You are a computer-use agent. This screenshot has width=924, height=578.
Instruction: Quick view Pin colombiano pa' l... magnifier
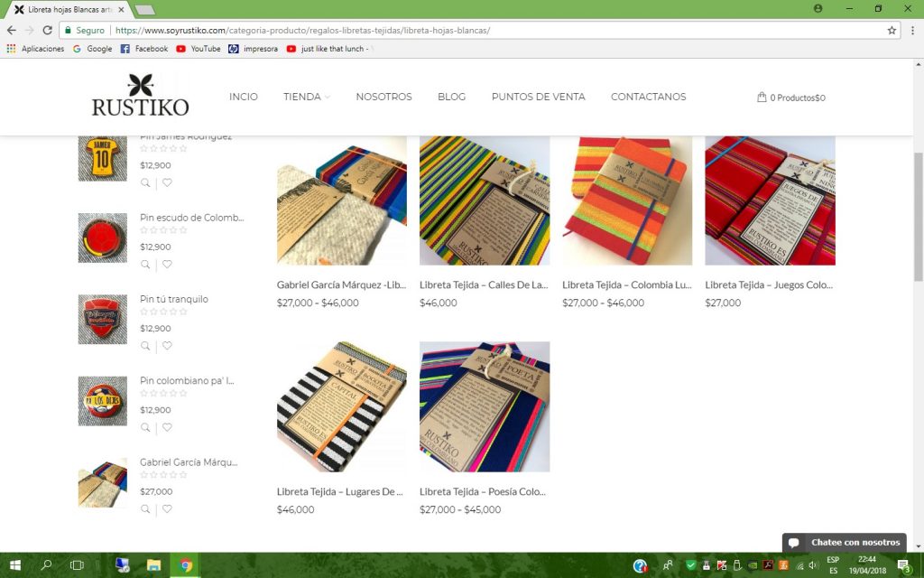pos(145,427)
